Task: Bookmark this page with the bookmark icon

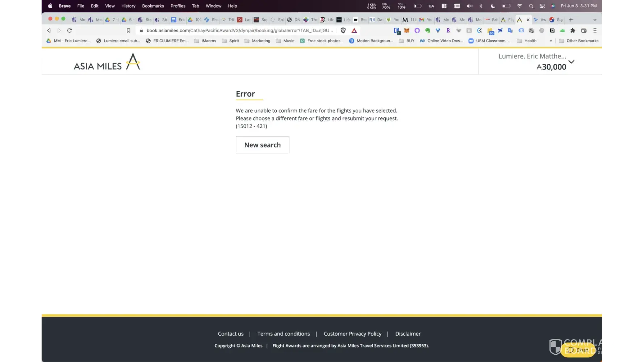Action: pos(128,30)
